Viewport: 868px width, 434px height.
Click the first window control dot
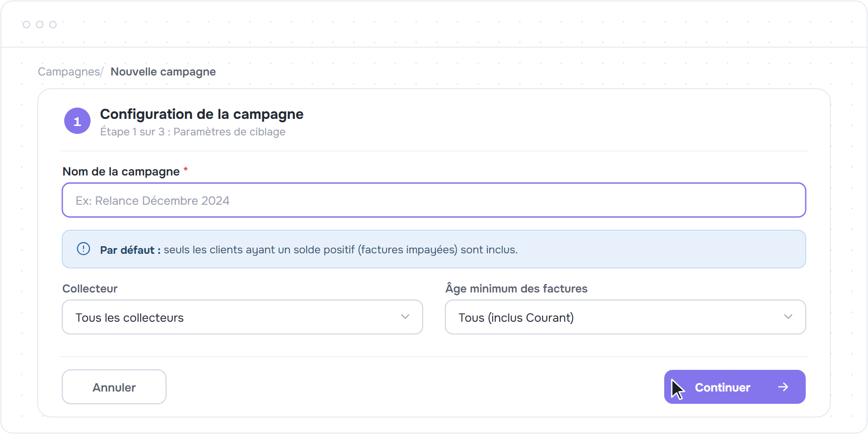point(26,25)
